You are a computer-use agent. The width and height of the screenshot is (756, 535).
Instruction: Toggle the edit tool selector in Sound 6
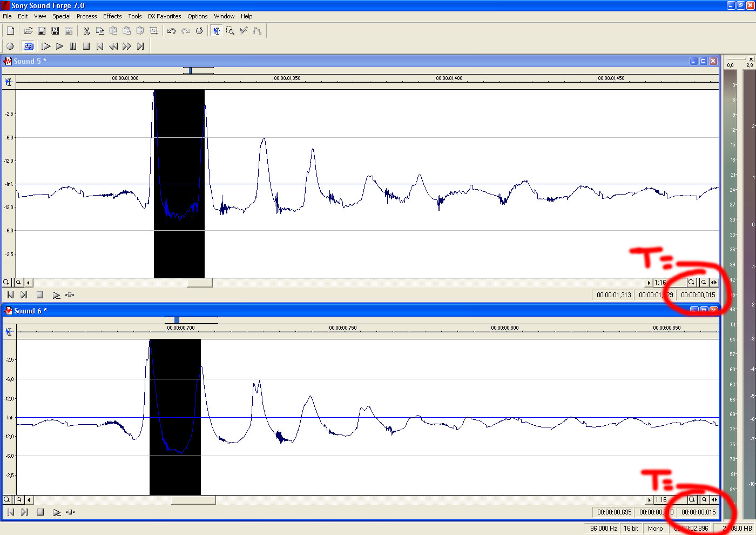click(9, 332)
